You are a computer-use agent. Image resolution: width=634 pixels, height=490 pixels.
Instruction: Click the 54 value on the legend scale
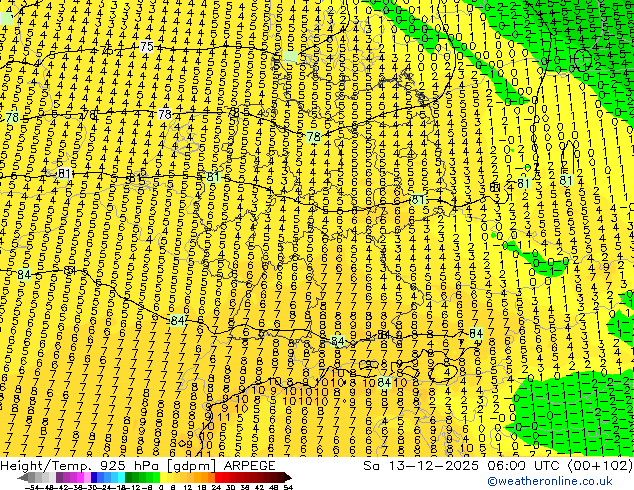pyautogui.click(x=287, y=487)
